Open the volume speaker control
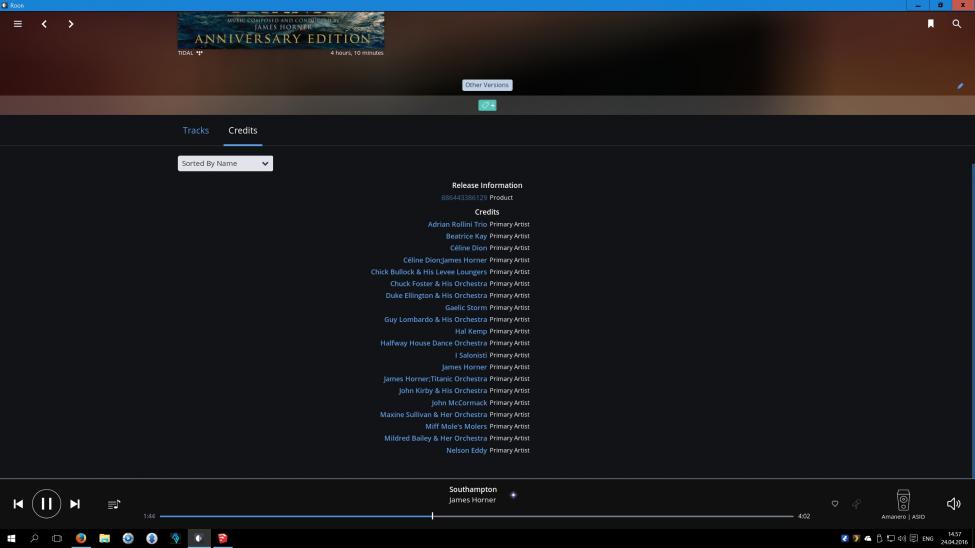This screenshot has height=548, width=975. 953,504
